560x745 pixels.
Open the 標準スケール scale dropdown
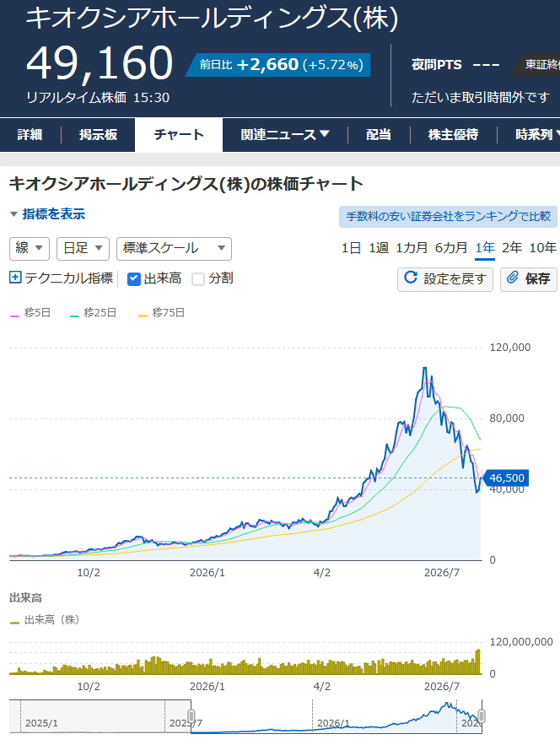(x=174, y=249)
